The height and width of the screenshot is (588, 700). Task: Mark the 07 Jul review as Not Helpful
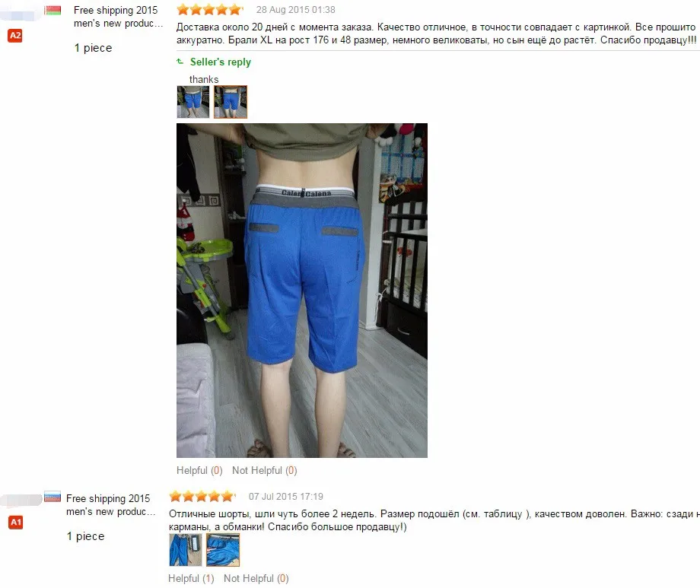pyautogui.click(x=256, y=578)
